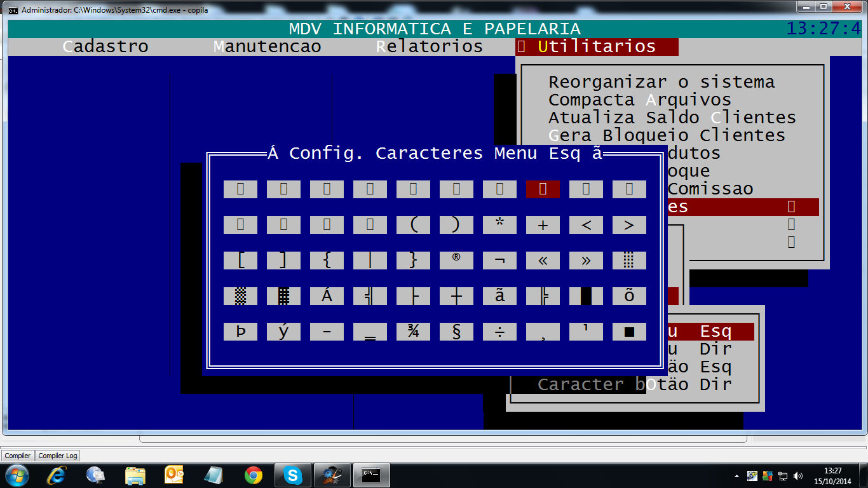The image size is (868, 488).
Task: Select the right guillemet » cell
Action: (586, 260)
